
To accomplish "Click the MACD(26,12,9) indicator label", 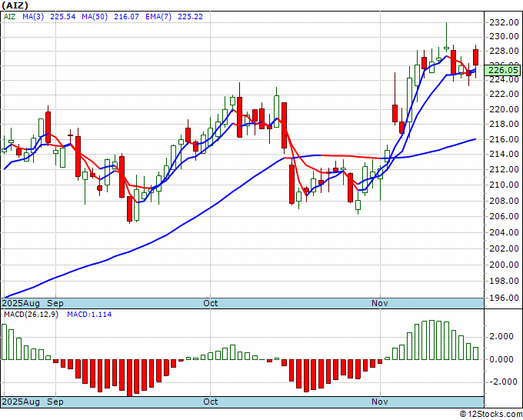I will [x=31, y=315].
